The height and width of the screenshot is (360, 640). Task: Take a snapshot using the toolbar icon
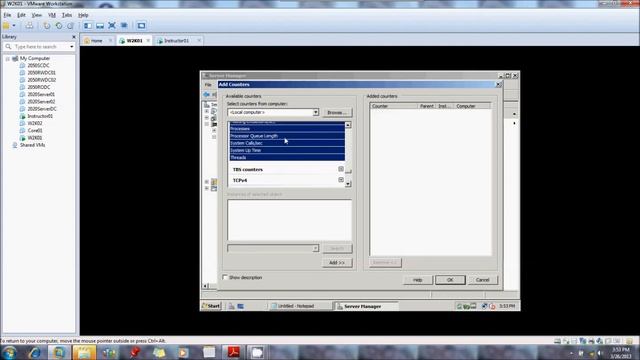tap(47, 26)
